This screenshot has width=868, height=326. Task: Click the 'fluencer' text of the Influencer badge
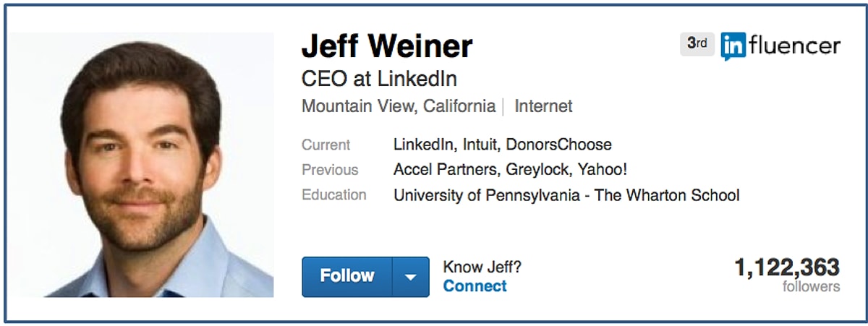[x=795, y=46]
